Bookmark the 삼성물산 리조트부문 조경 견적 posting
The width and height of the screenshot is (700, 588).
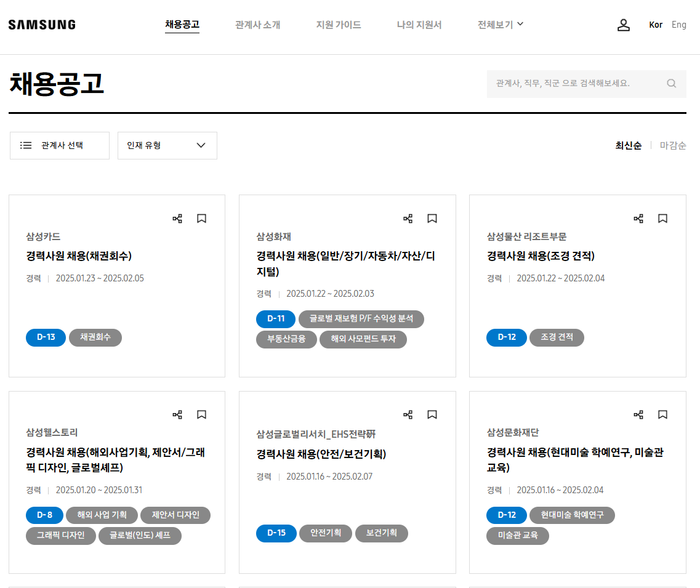[x=662, y=219]
